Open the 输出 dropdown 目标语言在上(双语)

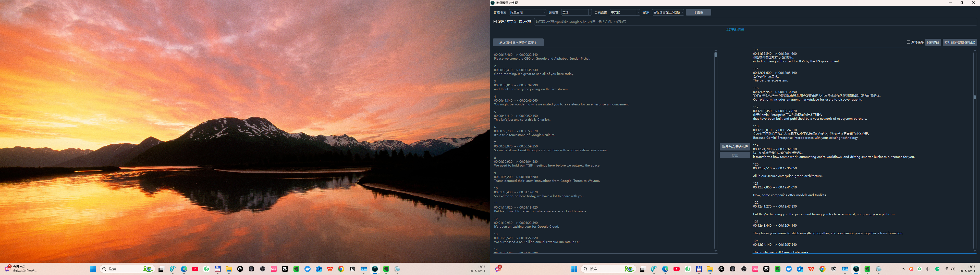[668, 12]
